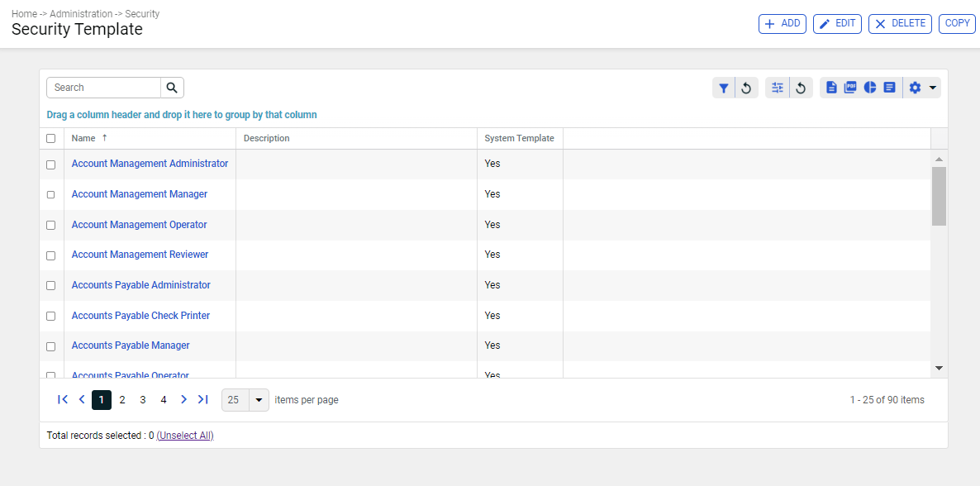The height and width of the screenshot is (486, 980).
Task: Open the items per page dropdown
Action: (x=259, y=400)
